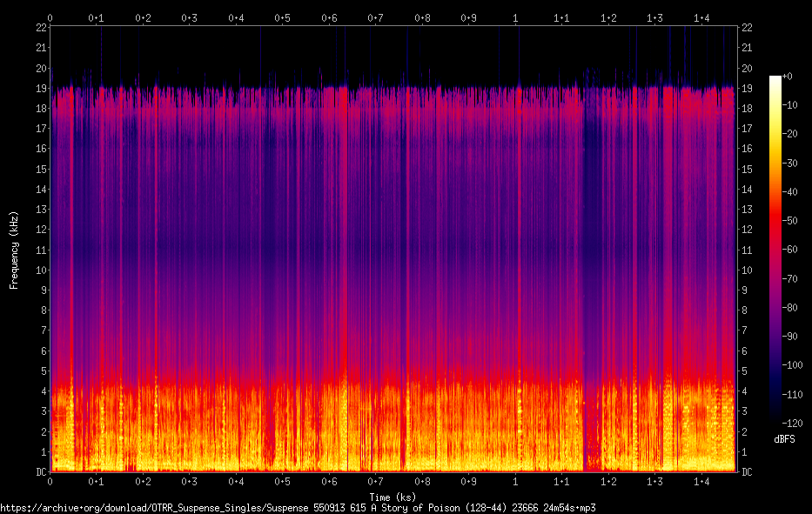This screenshot has width=812, height=514.
Task: Click the 0.8 marker on bottom time axis
Action: point(422,482)
